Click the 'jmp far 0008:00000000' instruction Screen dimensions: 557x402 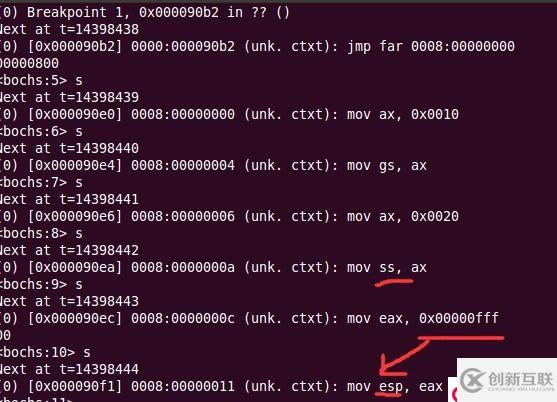(431, 46)
